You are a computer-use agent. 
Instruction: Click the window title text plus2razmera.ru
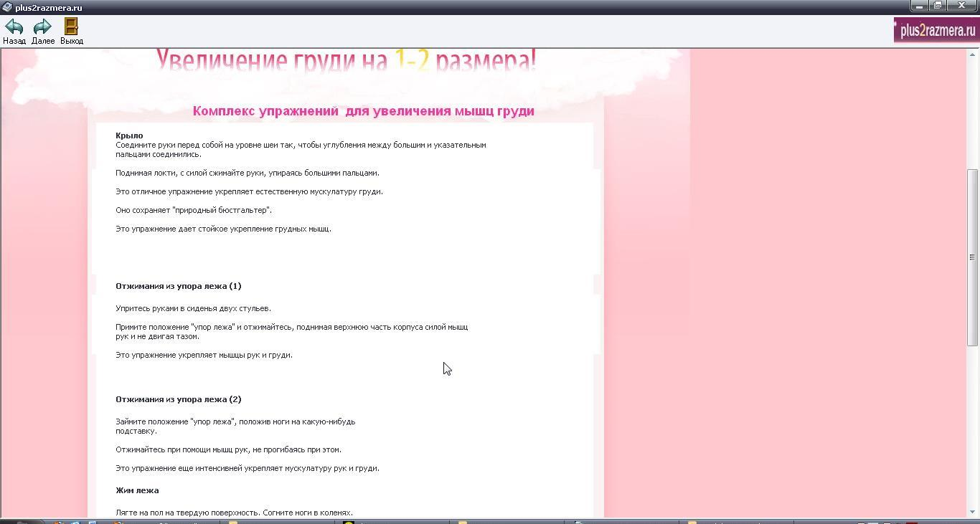click(x=48, y=8)
